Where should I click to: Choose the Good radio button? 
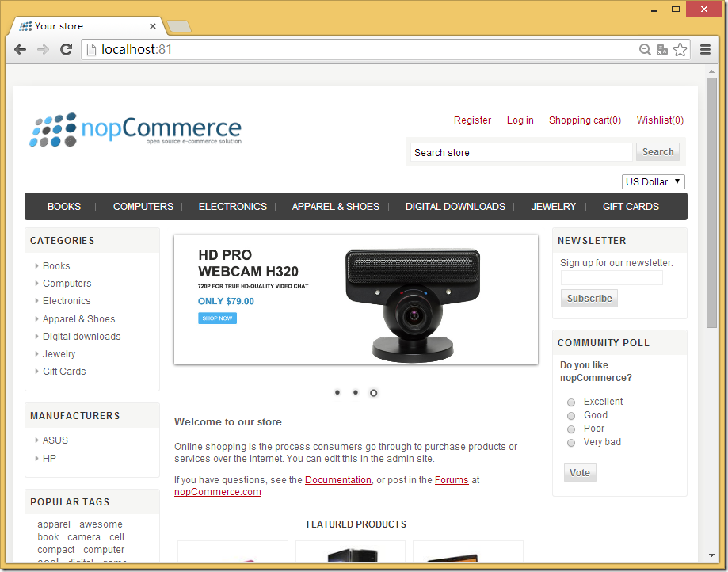571,416
